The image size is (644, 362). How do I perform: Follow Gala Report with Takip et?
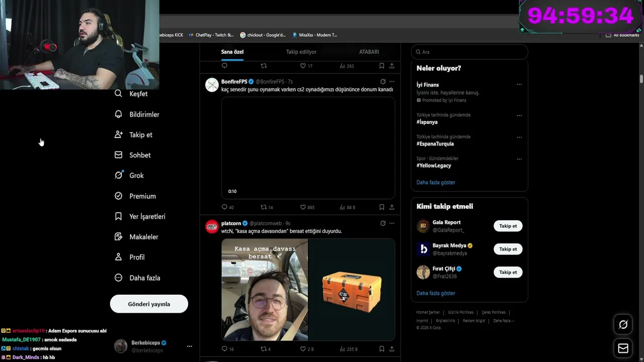click(508, 226)
